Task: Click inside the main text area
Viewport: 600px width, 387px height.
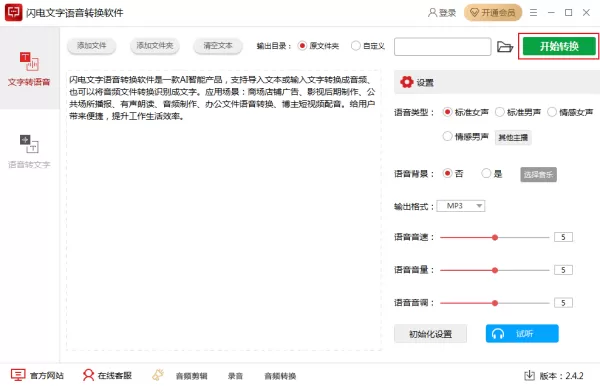Action: 224,210
